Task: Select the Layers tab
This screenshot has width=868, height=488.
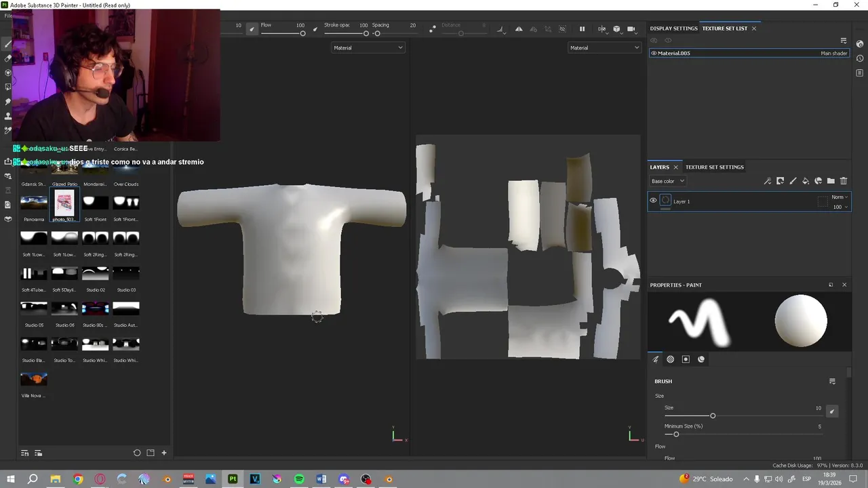Action: [x=659, y=167]
